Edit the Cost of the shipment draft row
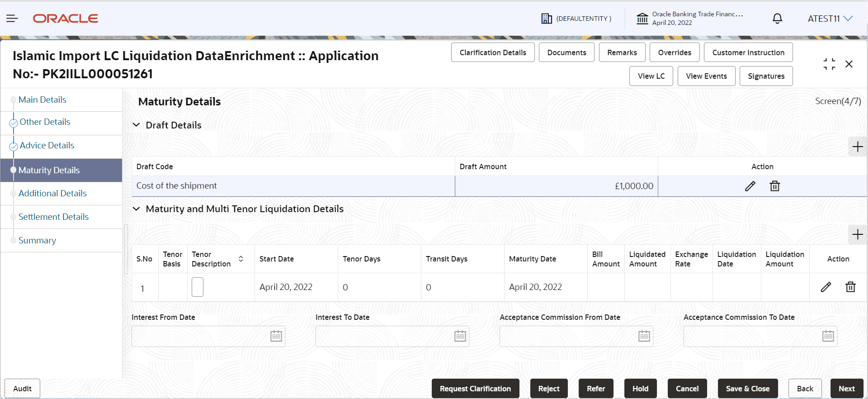The image size is (868, 399). click(750, 186)
